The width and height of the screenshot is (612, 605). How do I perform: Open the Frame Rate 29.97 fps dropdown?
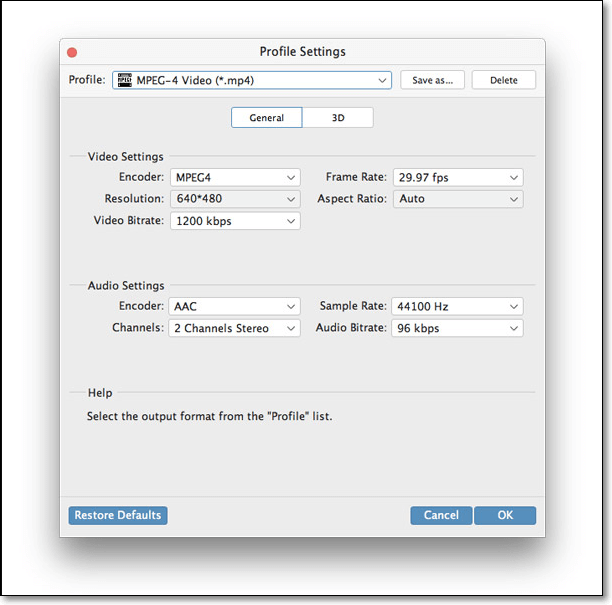[x=457, y=177]
